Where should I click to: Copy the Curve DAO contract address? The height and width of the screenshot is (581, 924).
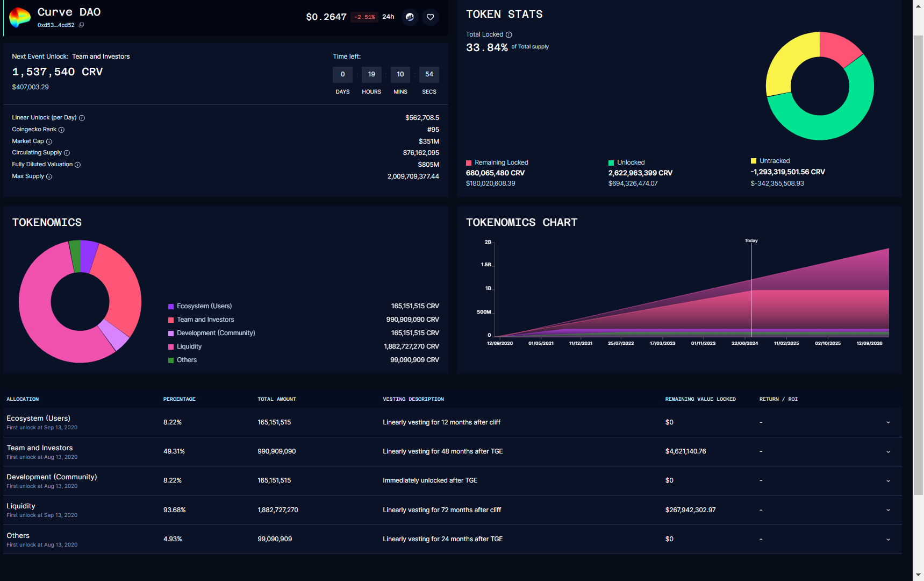[81, 25]
